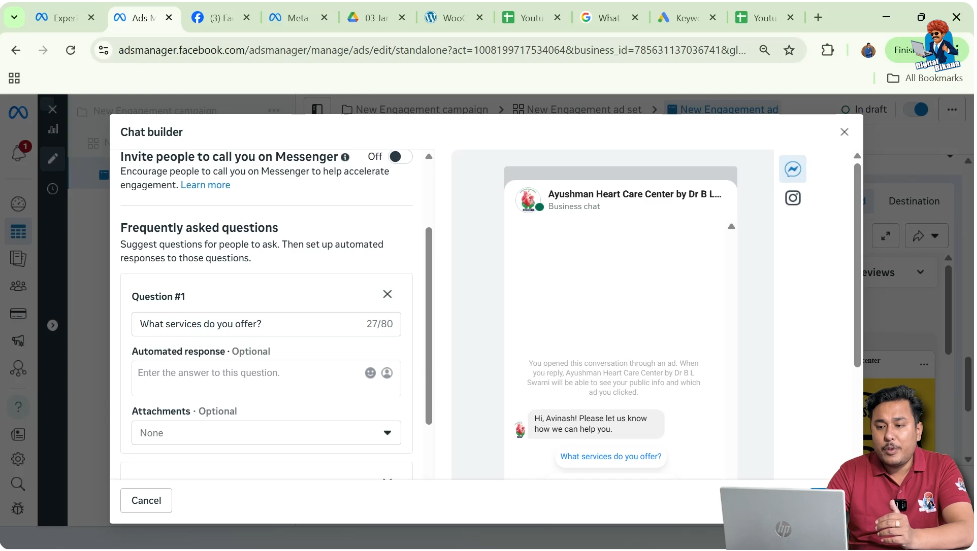Open the history clock icon
Viewport: 977px width, 551px height.
[52, 189]
